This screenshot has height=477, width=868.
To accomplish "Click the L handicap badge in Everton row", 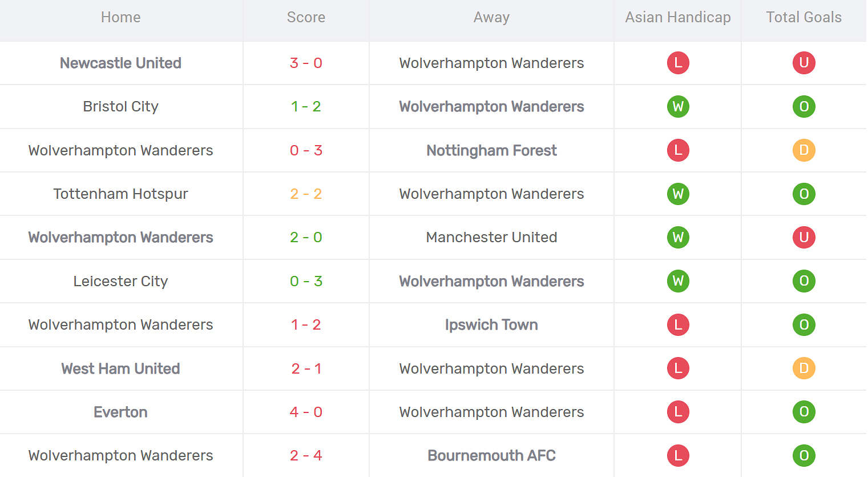I will [678, 412].
